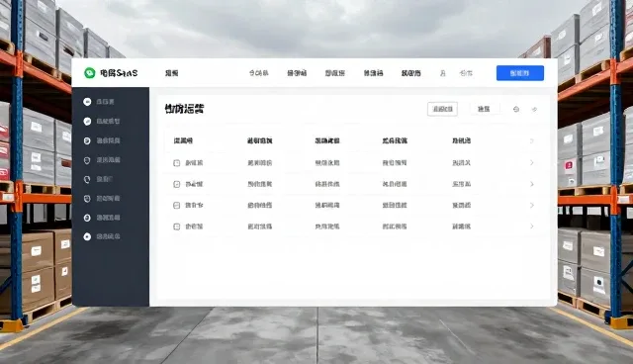Viewport: 633px width, 364px height.
Task: Click the green SaaS logo icon
Action: (89, 73)
